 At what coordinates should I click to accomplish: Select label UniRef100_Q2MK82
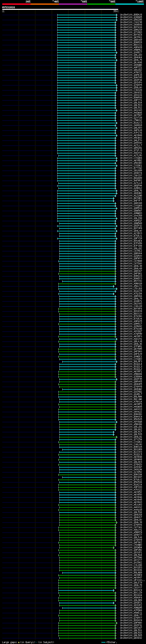(131, 326)
